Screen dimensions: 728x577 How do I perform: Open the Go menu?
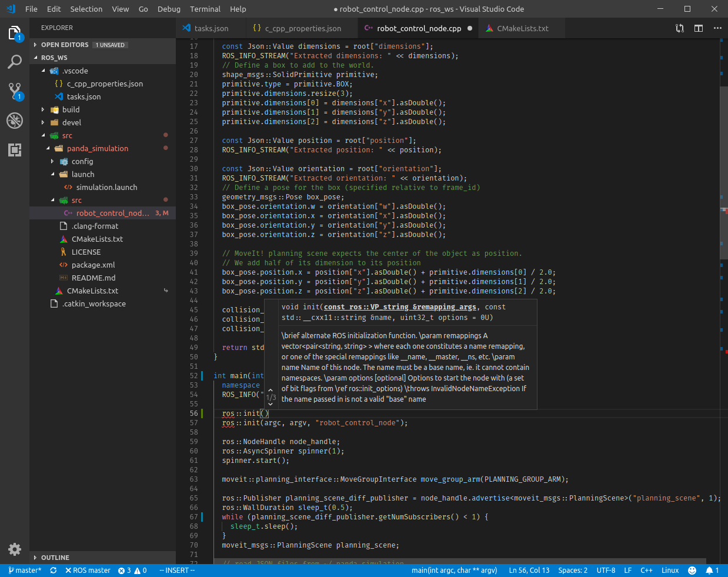[143, 9]
